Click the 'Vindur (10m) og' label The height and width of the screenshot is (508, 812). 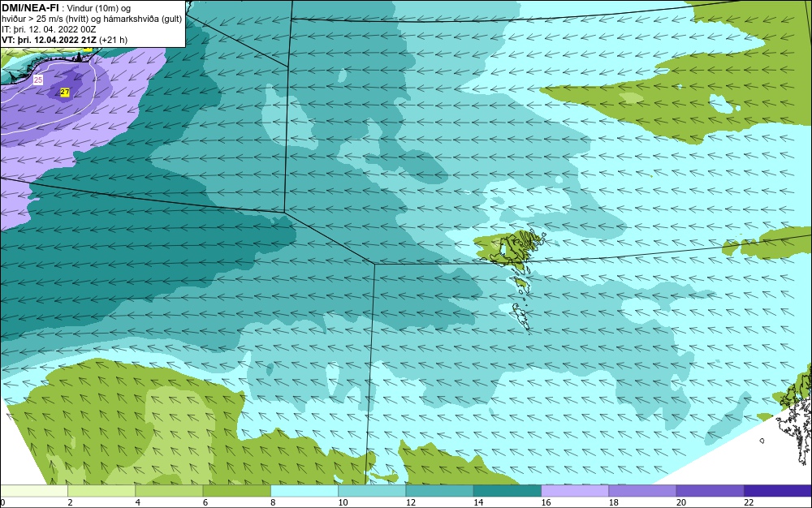[x=99, y=8]
